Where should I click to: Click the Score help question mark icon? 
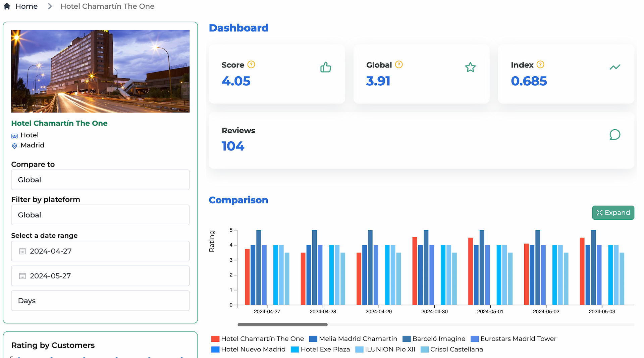251,64
